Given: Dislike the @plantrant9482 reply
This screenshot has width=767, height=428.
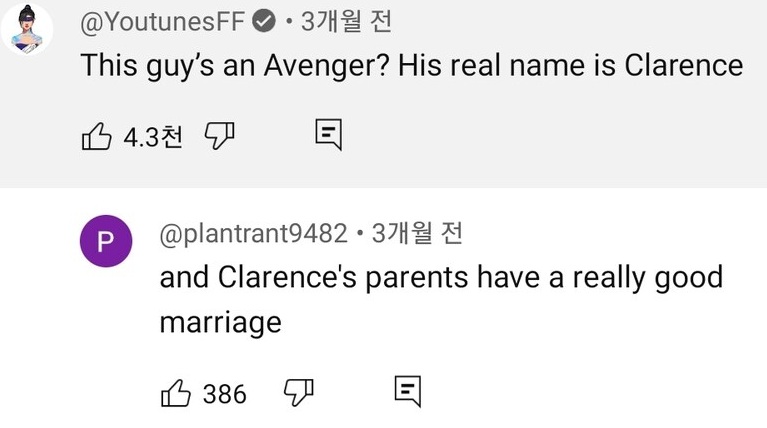Looking at the screenshot, I should pos(298,392).
